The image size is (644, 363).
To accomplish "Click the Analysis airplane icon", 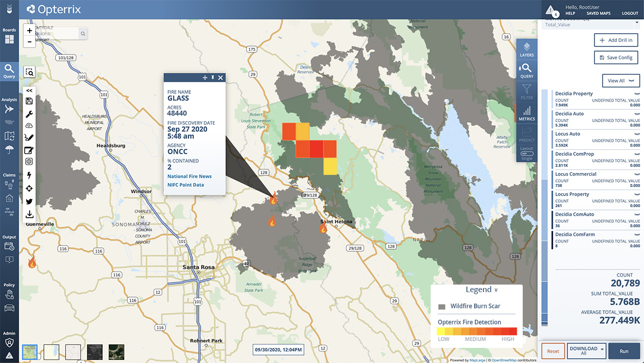I will 9,109.
